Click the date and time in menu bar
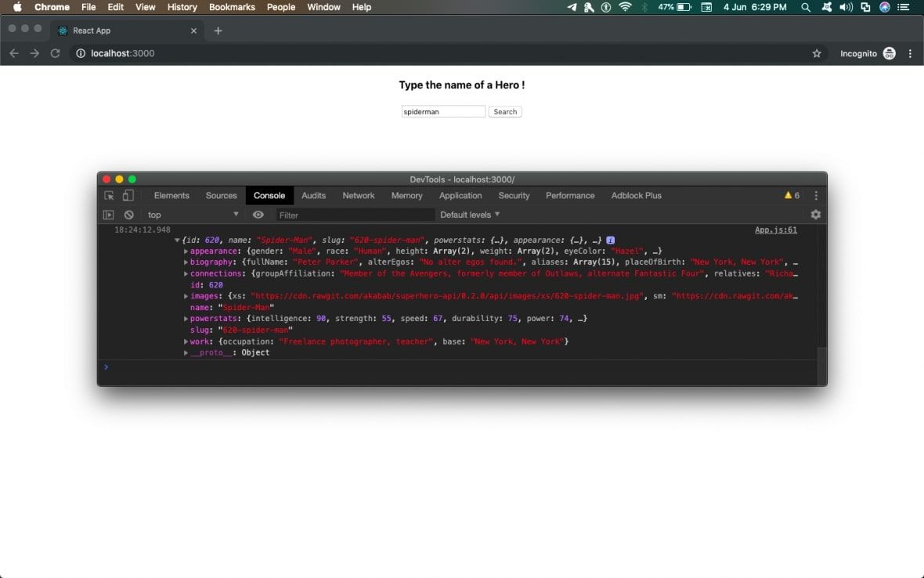Viewport: 924px width, 578px height. [755, 7]
